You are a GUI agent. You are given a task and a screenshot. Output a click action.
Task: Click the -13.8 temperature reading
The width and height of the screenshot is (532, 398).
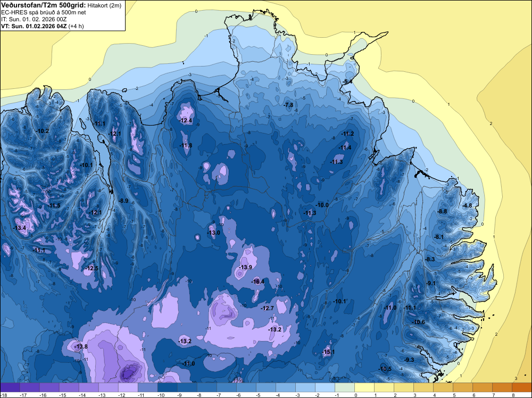click(x=81, y=346)
